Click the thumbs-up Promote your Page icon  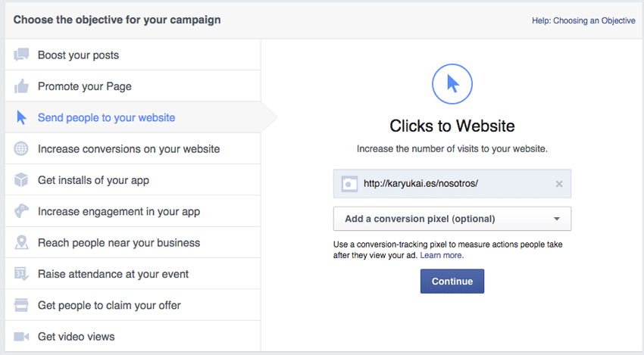point(21,86)
